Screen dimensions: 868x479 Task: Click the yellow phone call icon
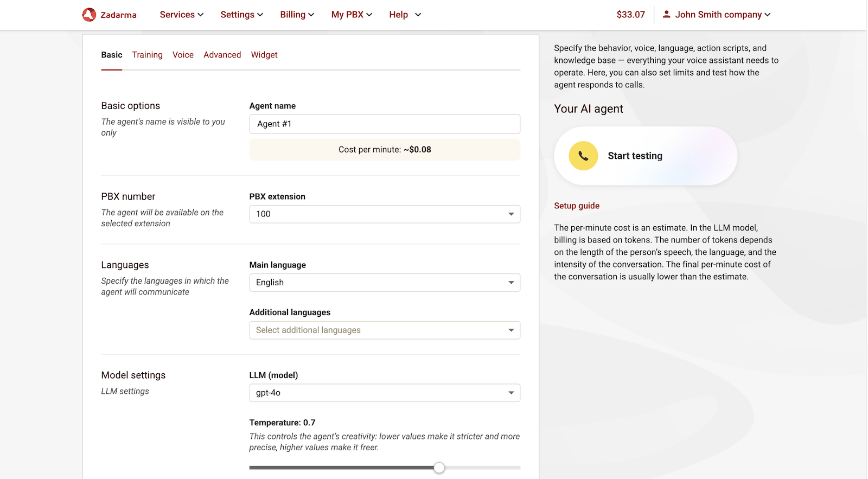point(583,156)
